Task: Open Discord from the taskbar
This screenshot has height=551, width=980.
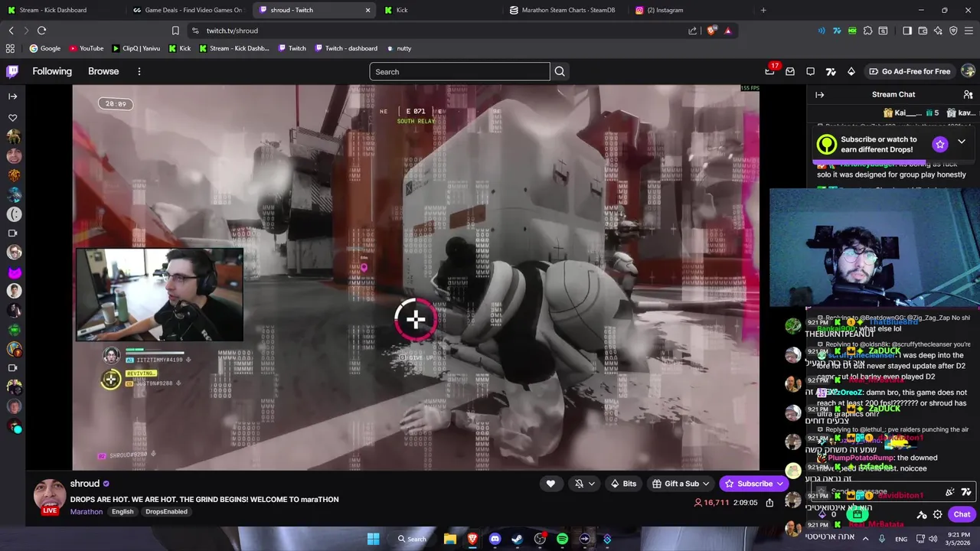Action: click(495, 539)
